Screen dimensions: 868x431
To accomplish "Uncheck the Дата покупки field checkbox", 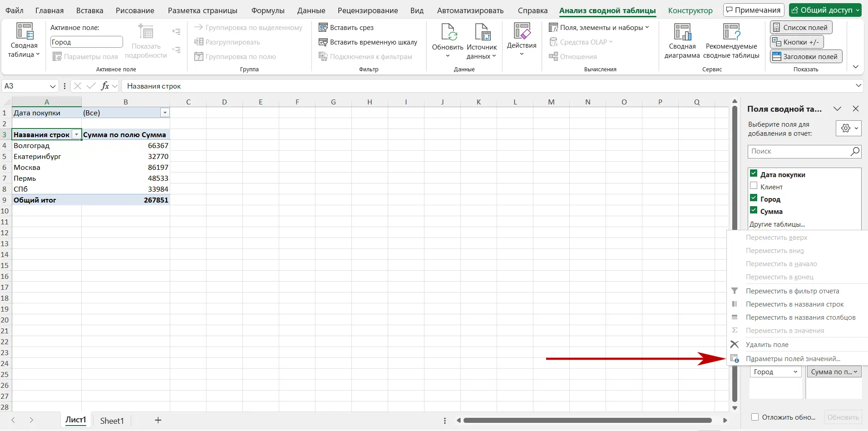I will point(754,174).
